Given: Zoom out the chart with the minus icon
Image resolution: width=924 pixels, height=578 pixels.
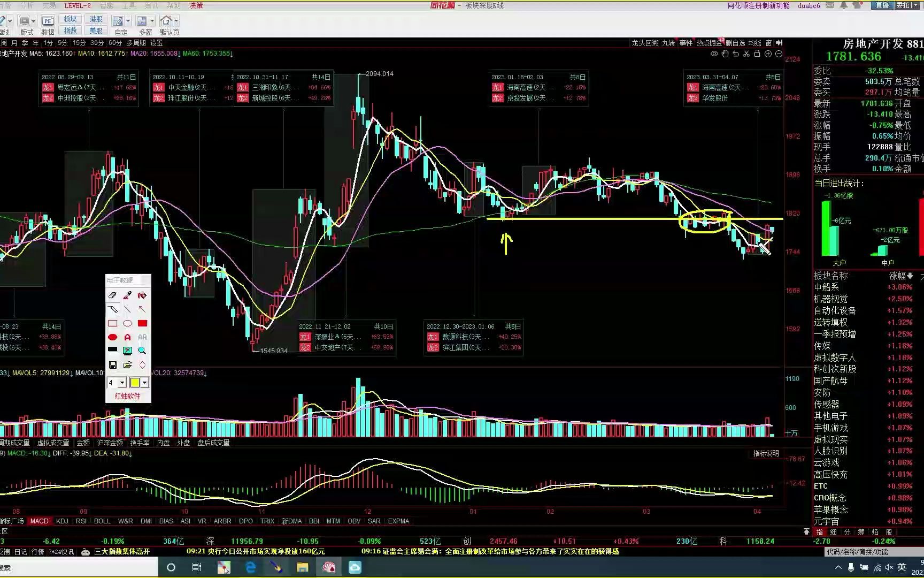Looking at the screenshot, I should pyautogui.click(x=779, y=54).
